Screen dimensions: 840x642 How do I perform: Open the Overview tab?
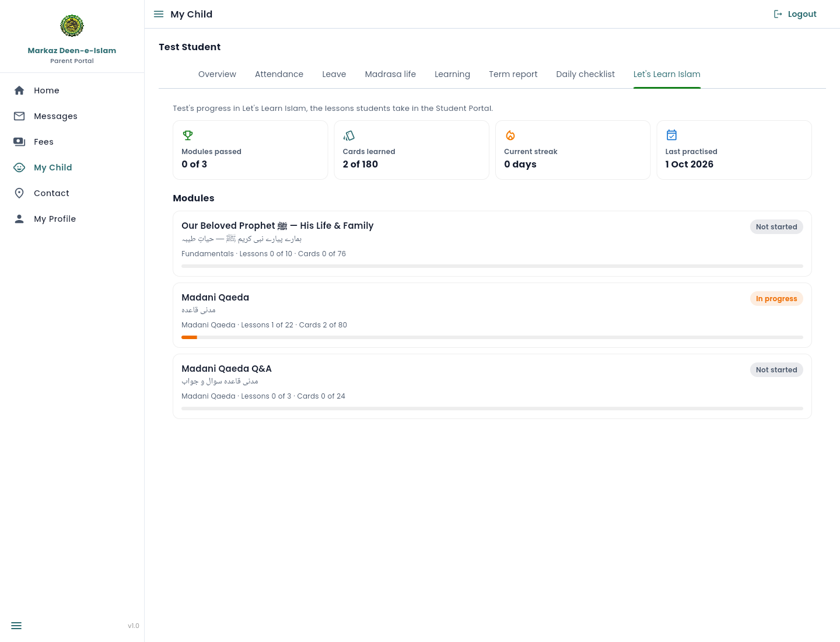coord(217,74)
